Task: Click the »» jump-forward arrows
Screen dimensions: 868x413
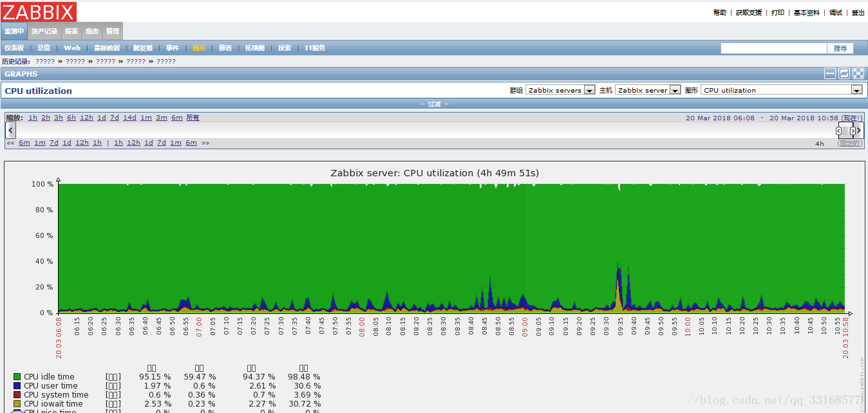Action: [205, 143]
